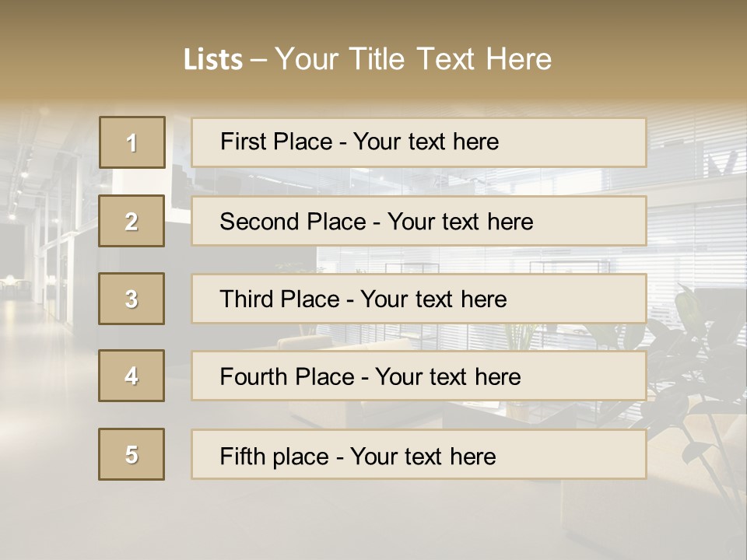Select the number 3 box
Image resolution: width=747 pixels, height=560 pixels.
[x=132, y=299]
